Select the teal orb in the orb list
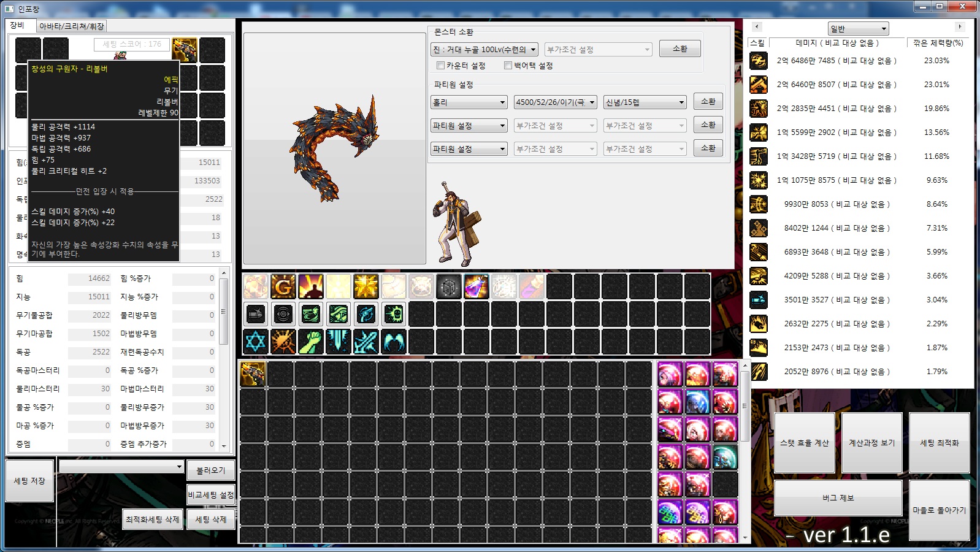 pyautogui.click(x=725, y=457)
